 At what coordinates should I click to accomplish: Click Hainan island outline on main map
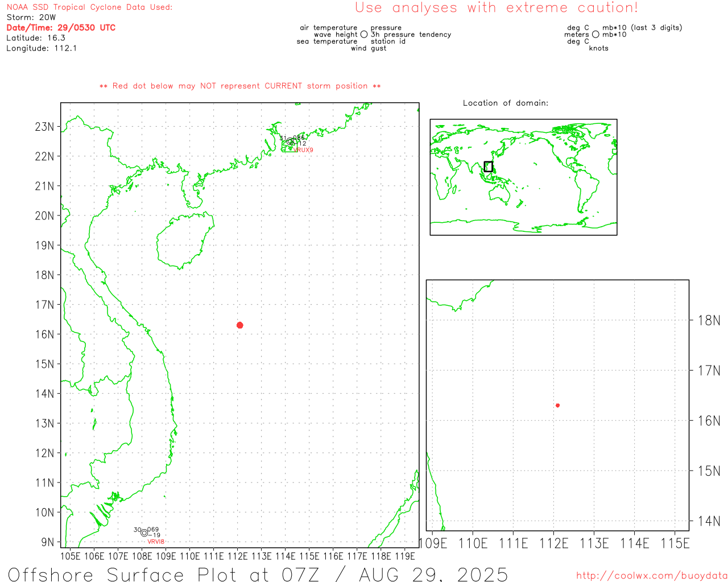(185, 241)
